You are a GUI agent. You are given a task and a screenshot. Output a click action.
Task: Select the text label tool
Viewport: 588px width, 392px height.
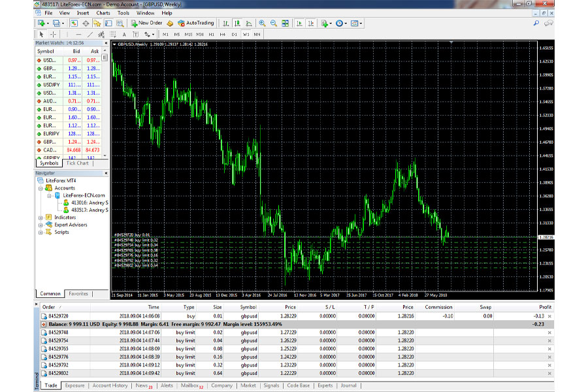pyautogui.click(x=124, y=35)
